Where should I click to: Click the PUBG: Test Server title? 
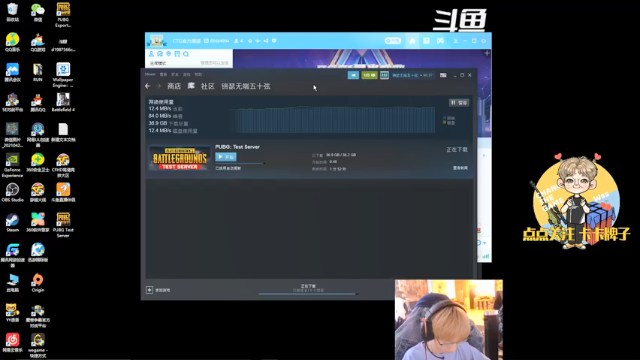[237, 147]
